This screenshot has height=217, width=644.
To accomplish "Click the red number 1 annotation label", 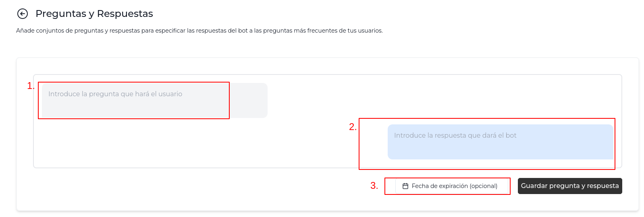I will (30, 86).
